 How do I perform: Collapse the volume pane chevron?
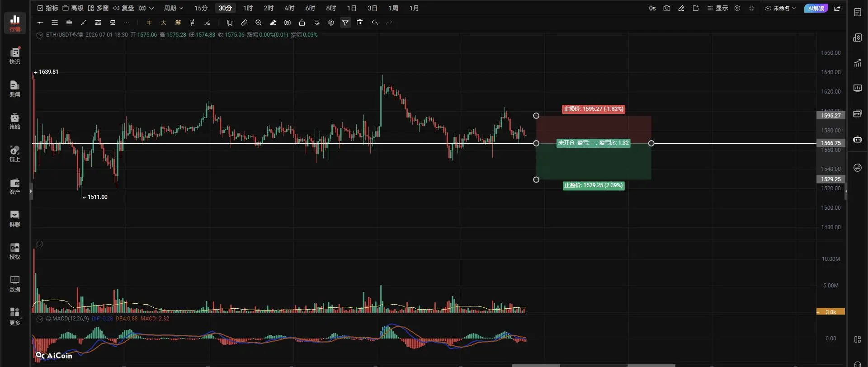(40, 244)
